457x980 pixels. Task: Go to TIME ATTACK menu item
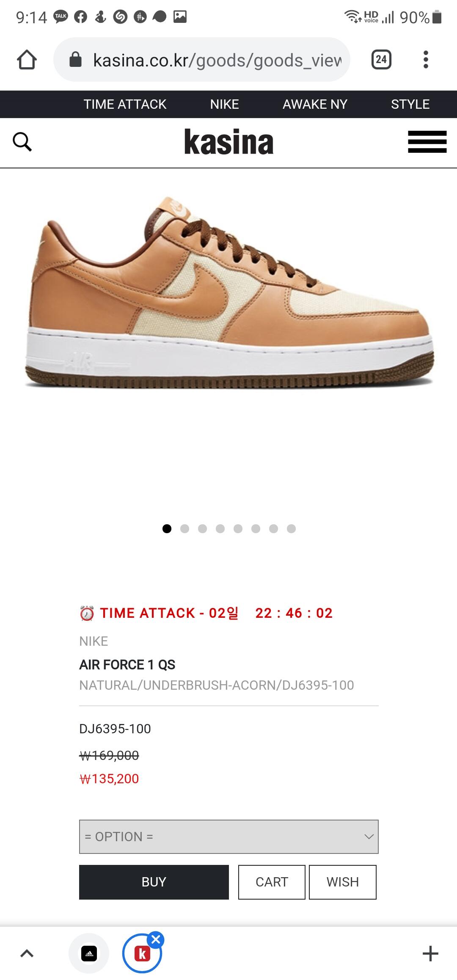[x=125, y=104]
